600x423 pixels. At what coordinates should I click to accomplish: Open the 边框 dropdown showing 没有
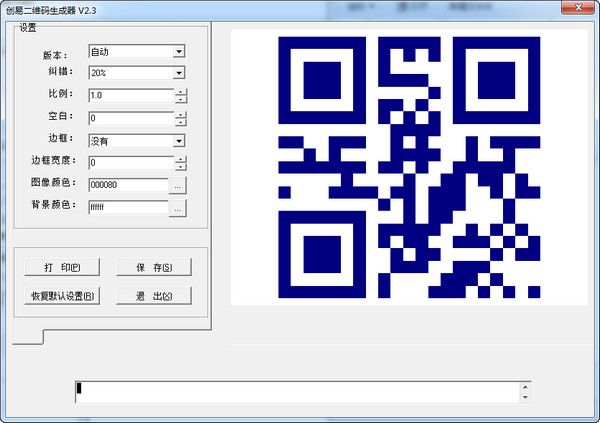pos(179,141)
